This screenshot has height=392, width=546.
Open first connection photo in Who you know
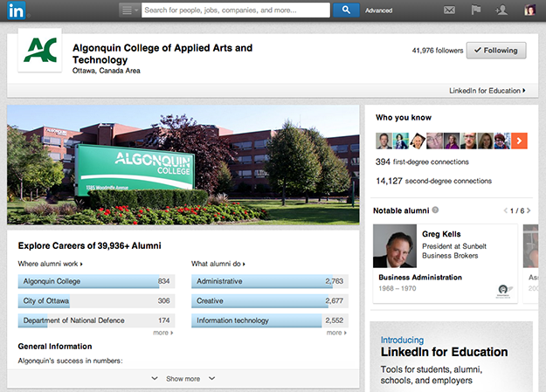coord(384,141)
